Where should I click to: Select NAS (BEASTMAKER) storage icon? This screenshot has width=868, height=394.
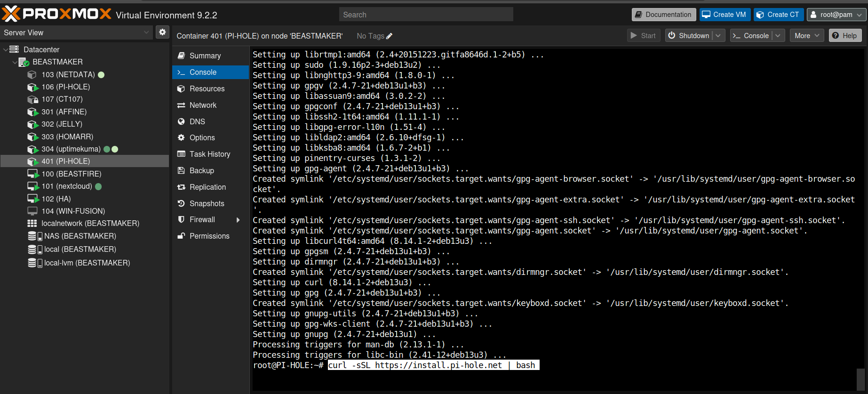point(35,236)
